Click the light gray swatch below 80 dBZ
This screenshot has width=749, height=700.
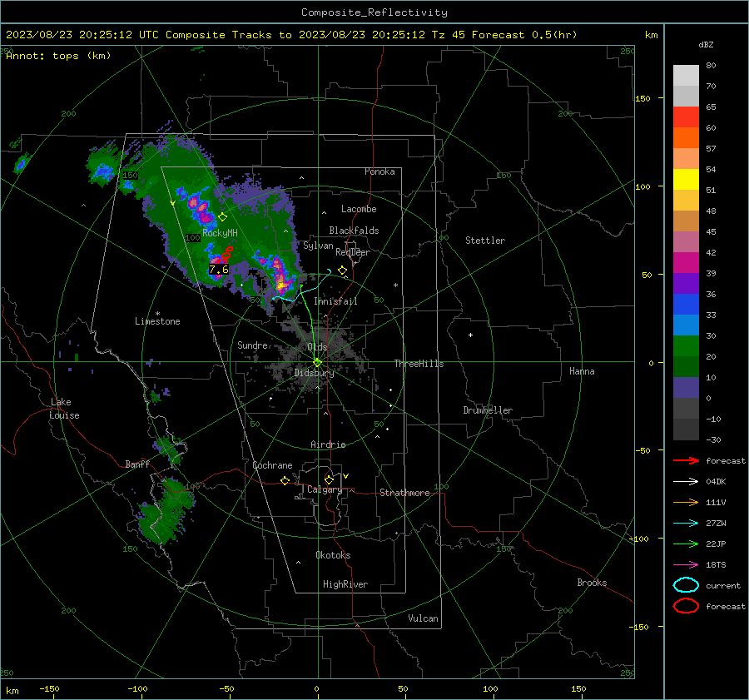tap(686, 75)
